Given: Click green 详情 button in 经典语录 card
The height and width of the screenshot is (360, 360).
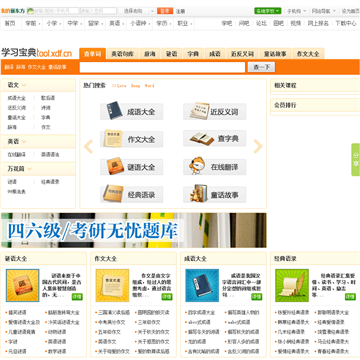Looking at the screenshot, I should (350, 297).
